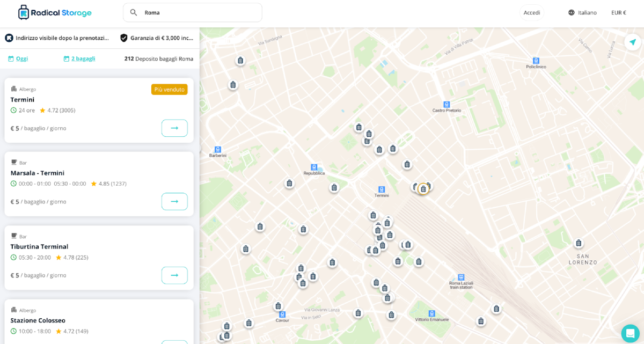The height and width of the screenshot is (344, 644).
Task: Open the Termini listing title
Action: point(23,100)
